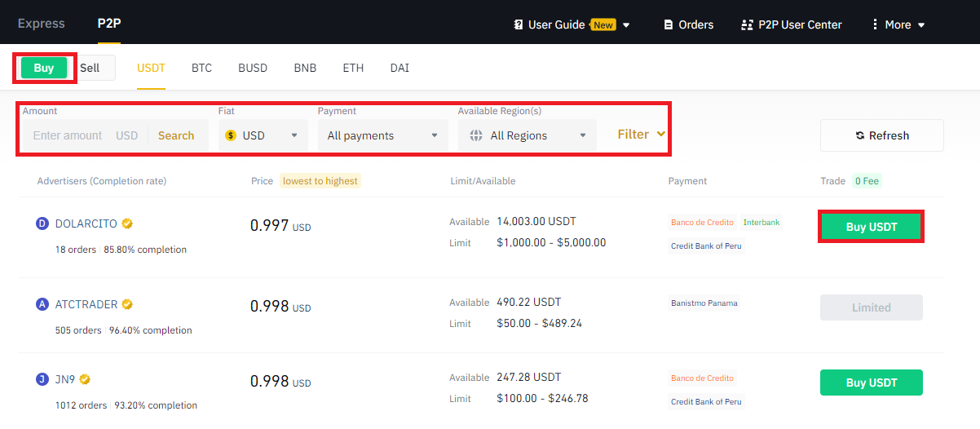Expand the Filter options
The image size is (980, 429).
pyautogui.click(x=642, y=134)
